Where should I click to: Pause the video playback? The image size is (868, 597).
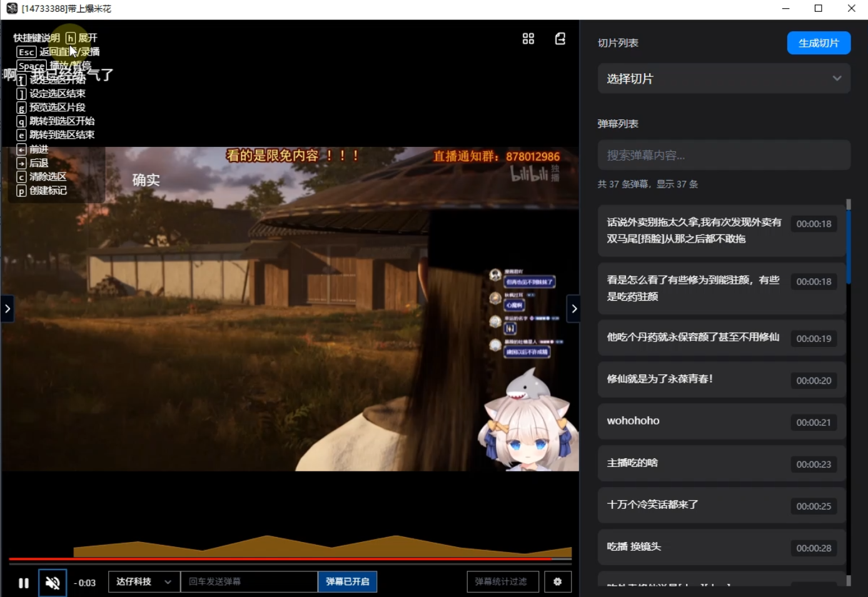coord(24,583)
